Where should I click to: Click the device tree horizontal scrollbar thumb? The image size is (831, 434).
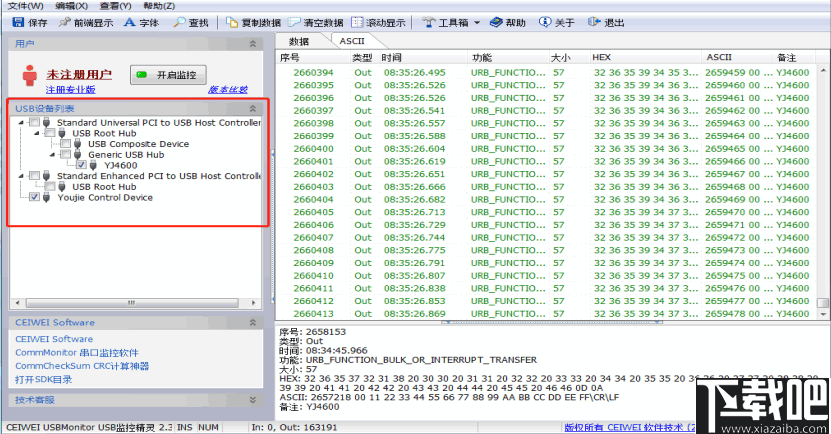coord(131,303)
